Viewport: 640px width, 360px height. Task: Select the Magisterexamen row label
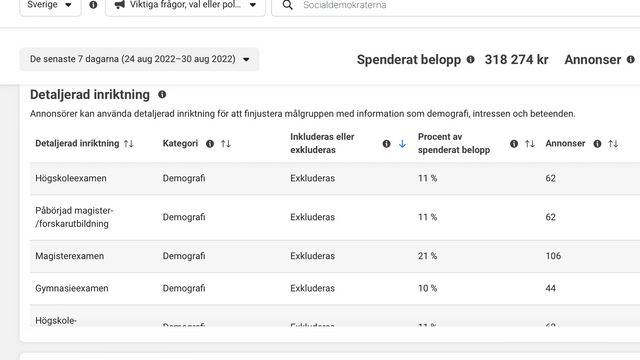click(x=69, y=256)
